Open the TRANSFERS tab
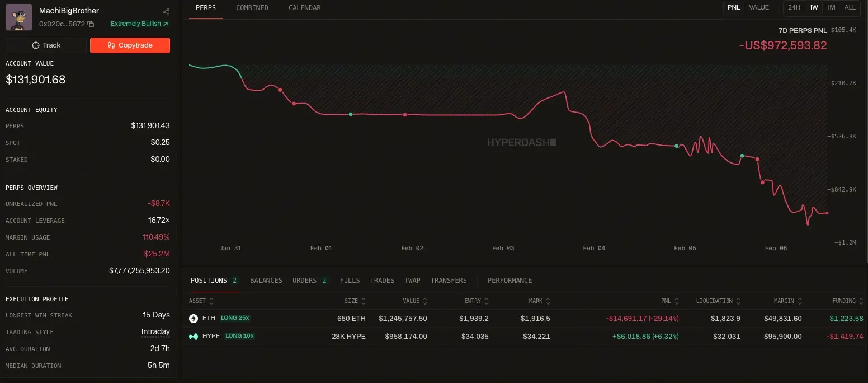This screenshot has width=868, height=383. [449, 281]
